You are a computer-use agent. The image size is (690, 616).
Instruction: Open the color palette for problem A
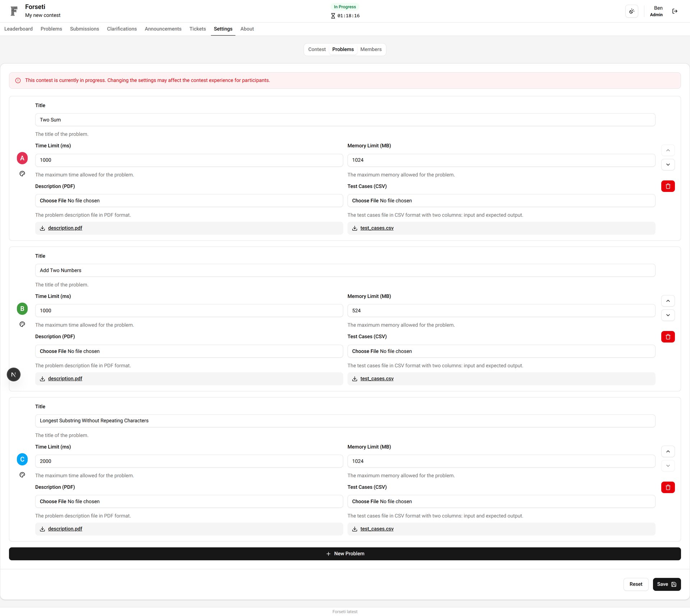(x=22, y=173)
